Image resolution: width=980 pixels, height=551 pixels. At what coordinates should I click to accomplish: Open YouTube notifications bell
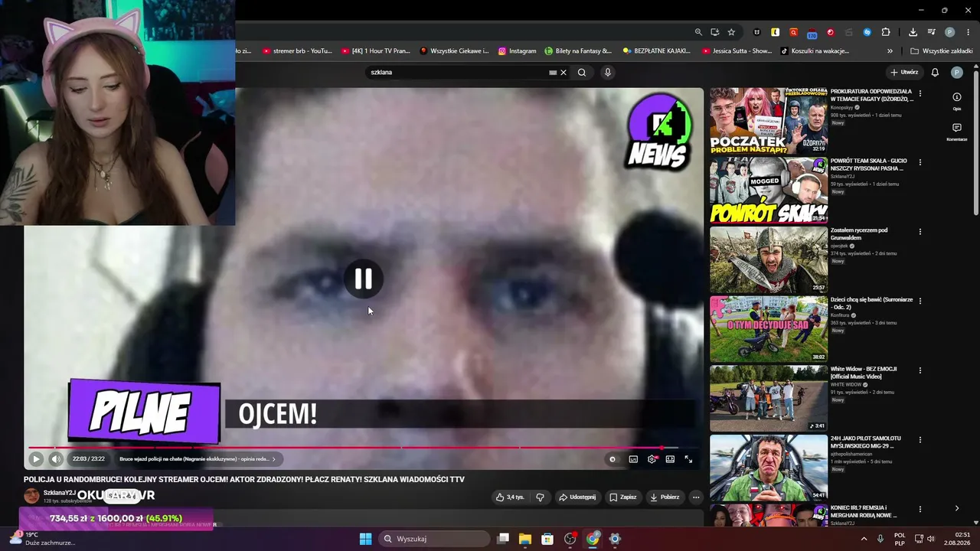click(935, 73)
